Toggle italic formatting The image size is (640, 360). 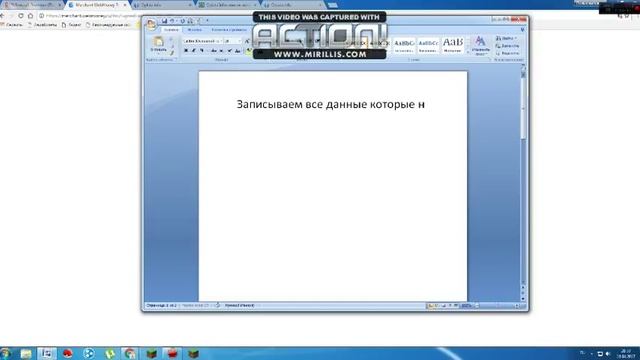[x=193, y=51]
